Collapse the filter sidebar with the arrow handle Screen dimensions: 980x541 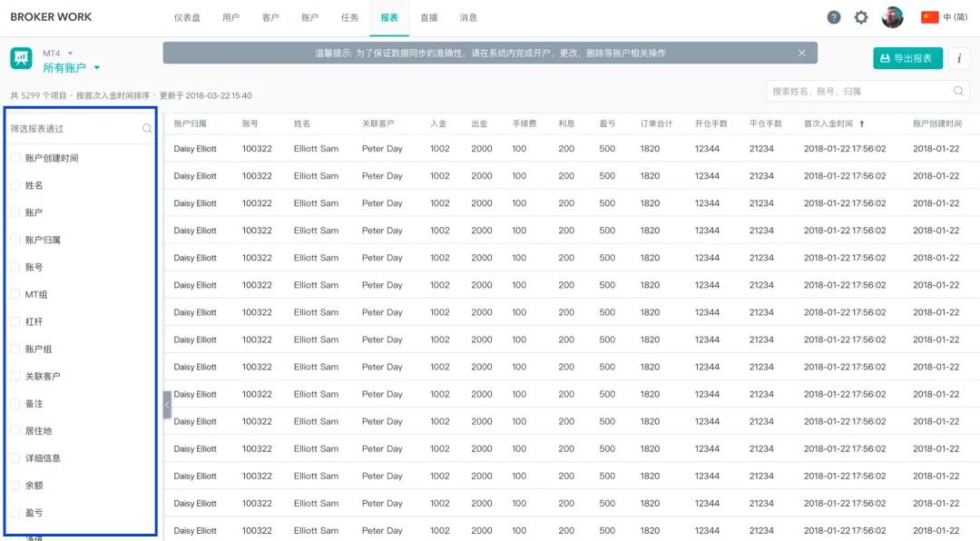click(x=167, y=405)
